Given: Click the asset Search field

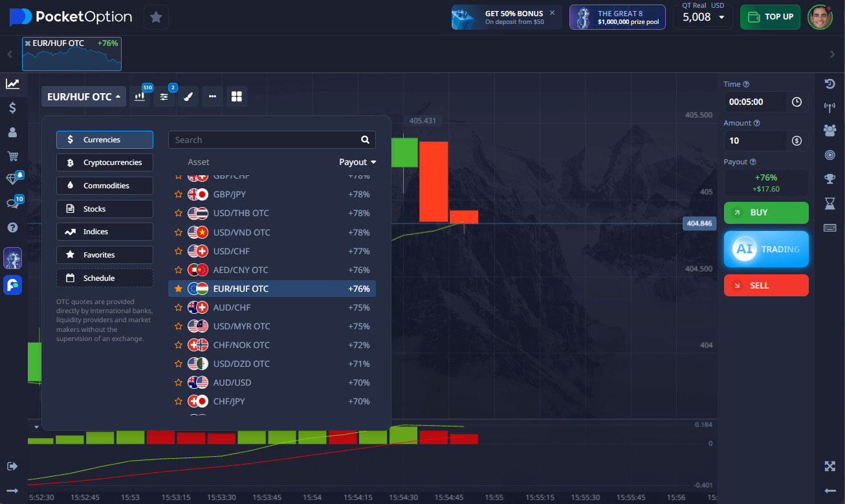Looking at the screenshot, I should (265, 140).
